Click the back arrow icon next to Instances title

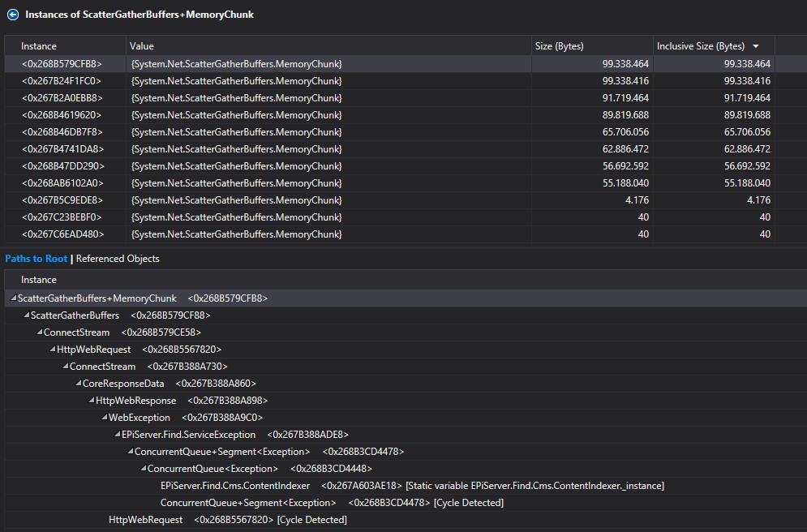click(x=13, y=15)
